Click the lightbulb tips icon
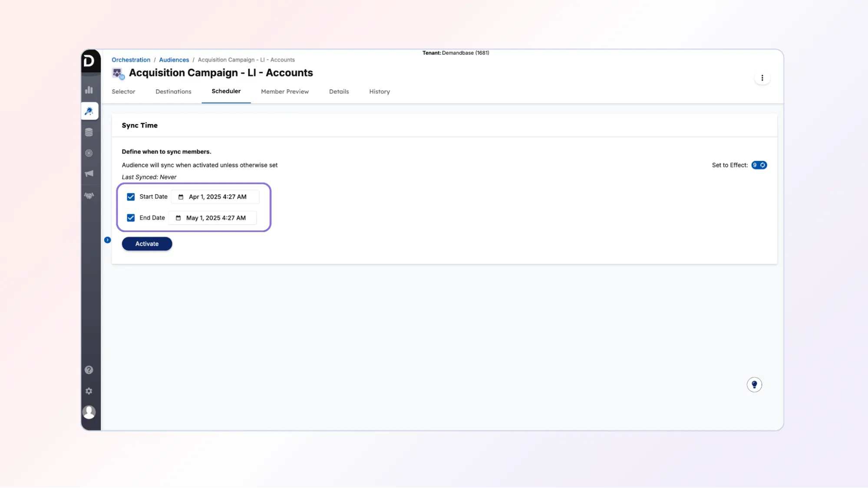Viewport: 868px width, 488px height. [x=754, y=384]
